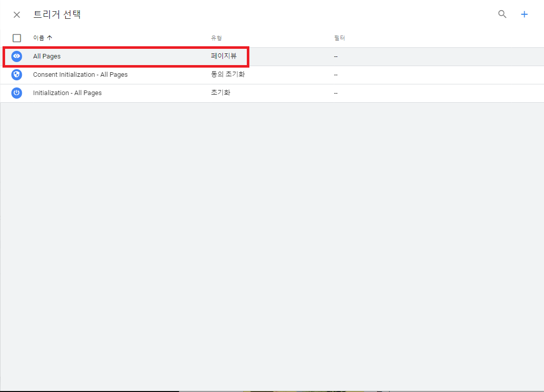The height and width of the screenshot is (392, 544).
Task: Click the 초기화 type cell
Action: 221,93
